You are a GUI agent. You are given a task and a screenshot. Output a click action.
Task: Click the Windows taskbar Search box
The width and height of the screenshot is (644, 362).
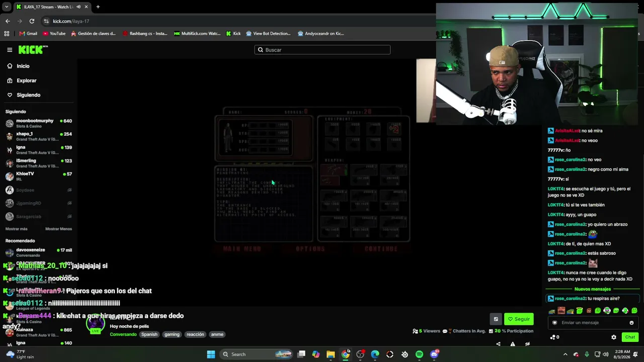point(257,354)
